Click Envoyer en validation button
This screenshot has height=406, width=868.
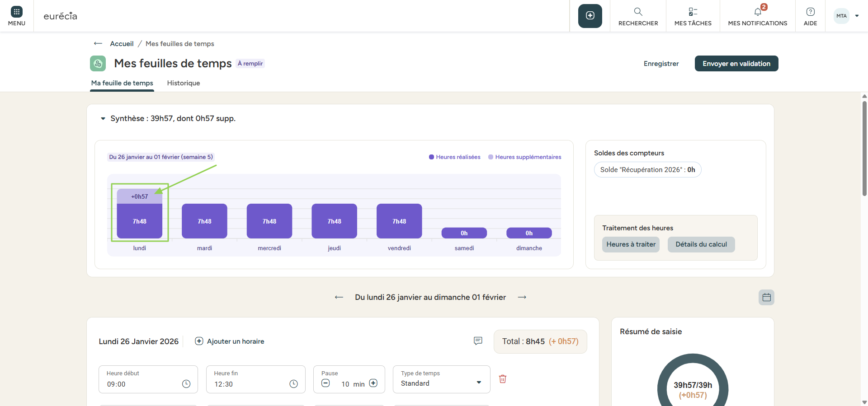(x=736, y=64)
